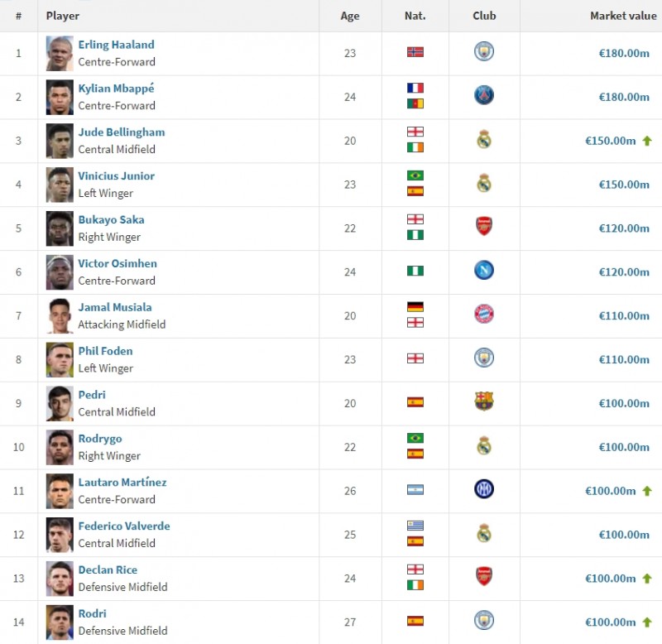
Task: Click Vinicius Junior's €150.00m market value
Action: pyautogui.click(x=624, y=185)
